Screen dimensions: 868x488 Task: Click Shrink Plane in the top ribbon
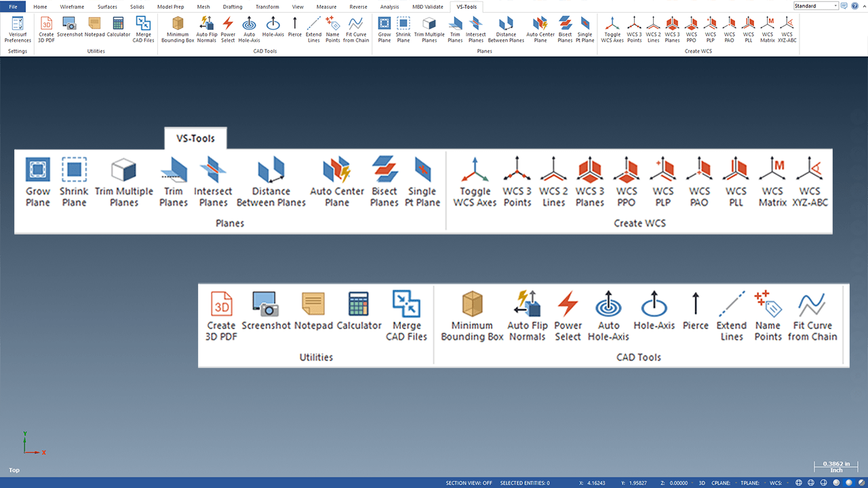[x=403, y=29]
